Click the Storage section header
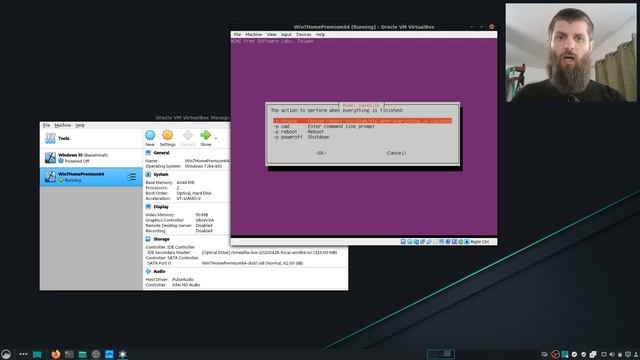 point(161,239)
